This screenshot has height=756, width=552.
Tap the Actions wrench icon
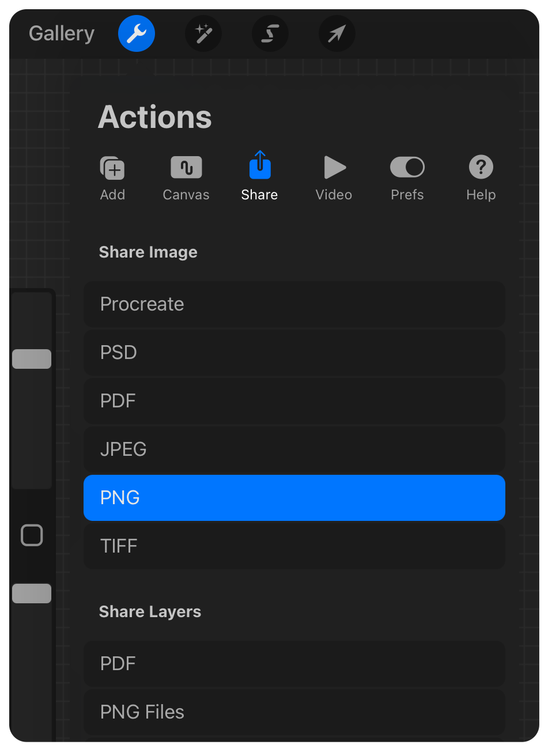click(137, 33)
